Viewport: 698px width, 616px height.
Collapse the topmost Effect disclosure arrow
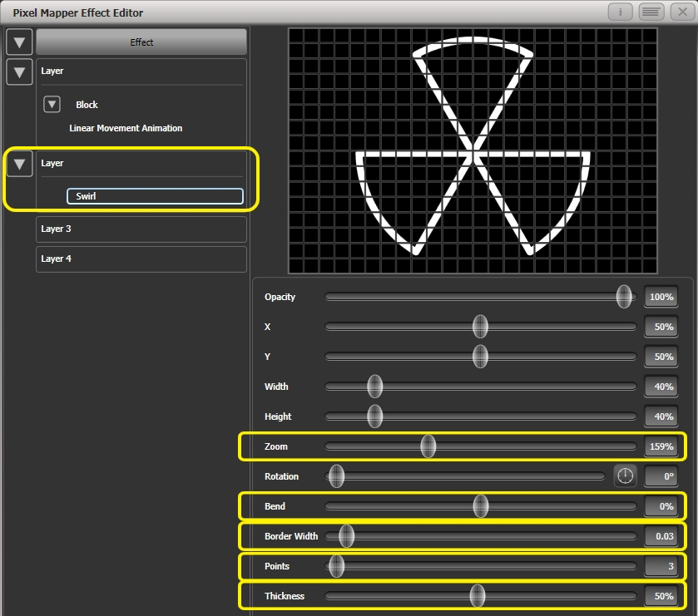pos(18,42)
